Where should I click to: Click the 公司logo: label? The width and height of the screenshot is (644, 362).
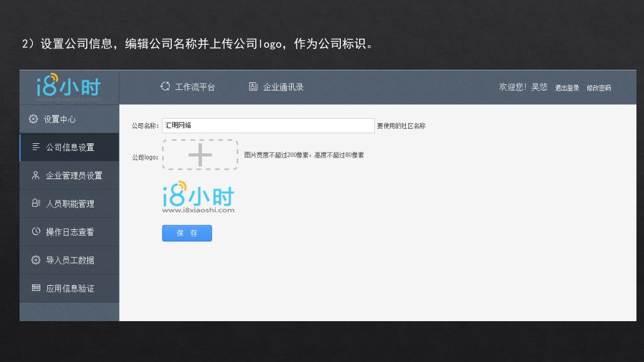[145, 157]
